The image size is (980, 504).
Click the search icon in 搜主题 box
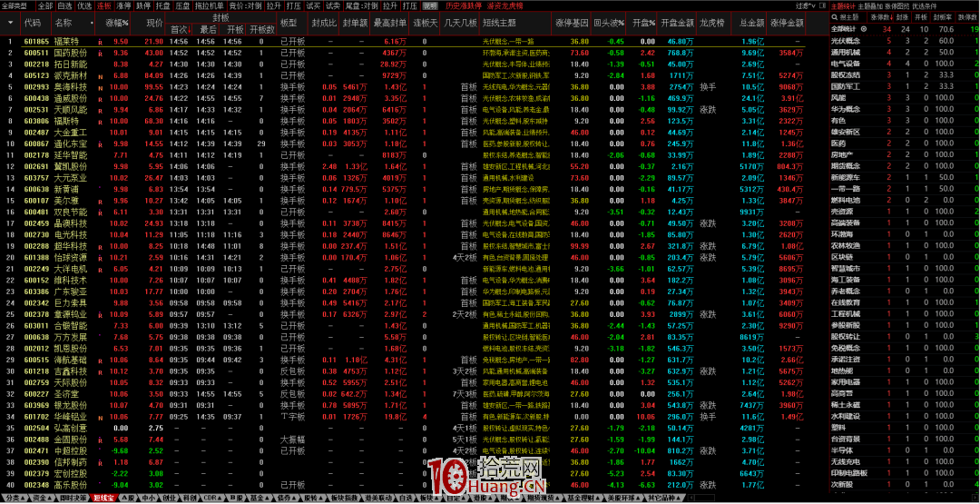[837, 17]
